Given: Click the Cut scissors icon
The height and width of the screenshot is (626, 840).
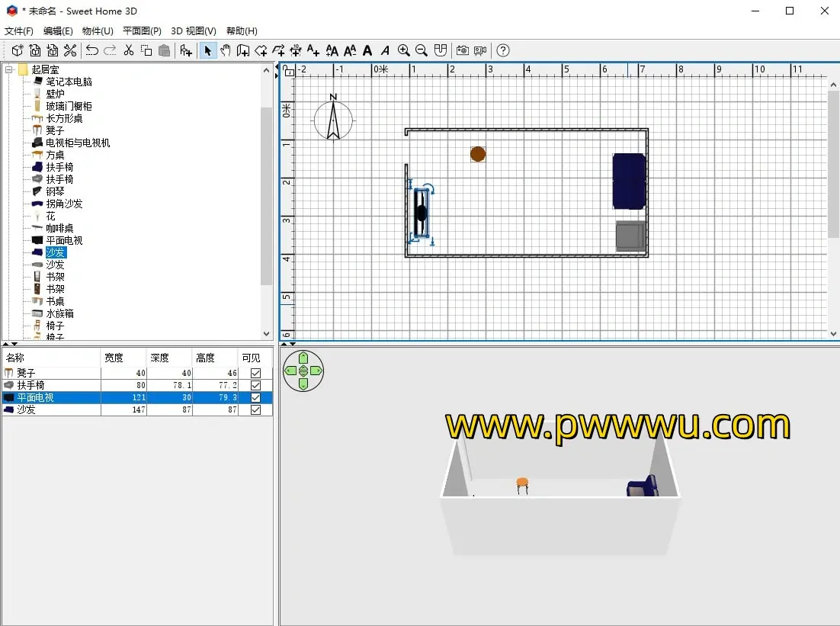Looking at the screenshot, I should pos(129,50).
